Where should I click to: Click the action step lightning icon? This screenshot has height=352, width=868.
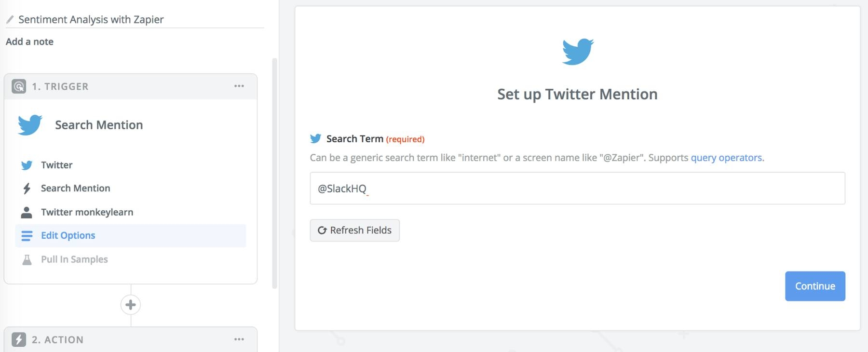pos(19,340)
